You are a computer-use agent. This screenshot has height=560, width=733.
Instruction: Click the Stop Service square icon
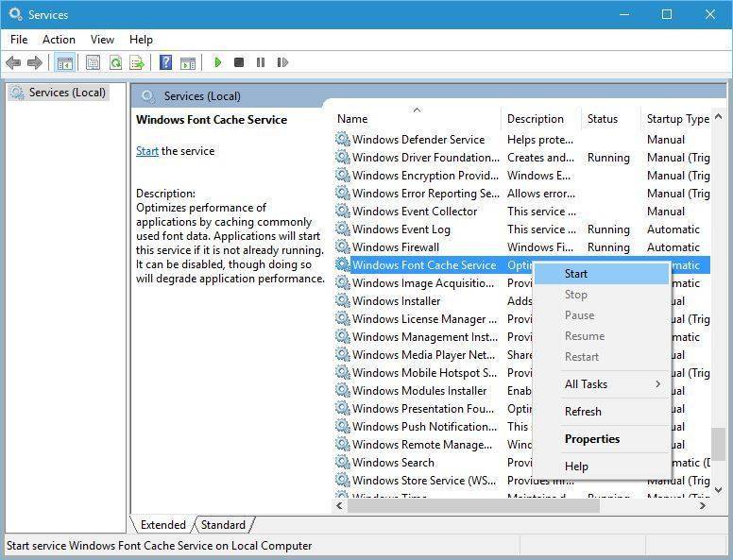point(239,62)
